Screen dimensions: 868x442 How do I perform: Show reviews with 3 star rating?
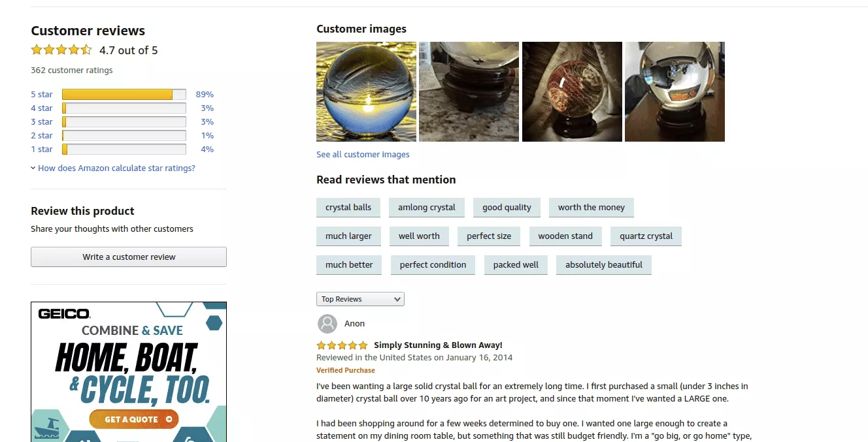[42, 122]
